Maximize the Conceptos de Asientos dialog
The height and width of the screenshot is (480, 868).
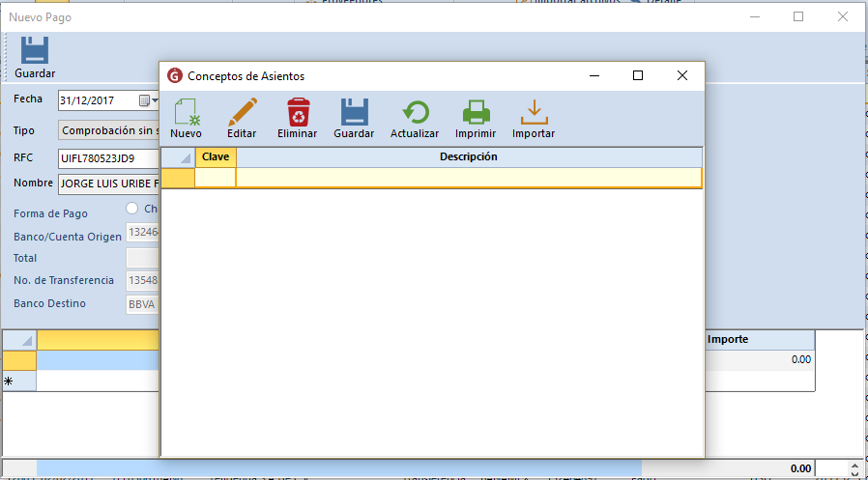pos(638,75)
